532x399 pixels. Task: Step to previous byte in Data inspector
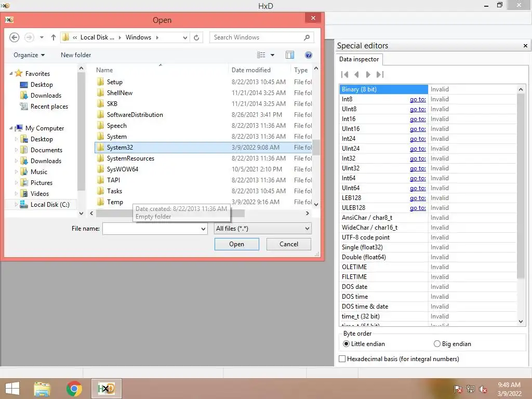click(x=356, y=74)
